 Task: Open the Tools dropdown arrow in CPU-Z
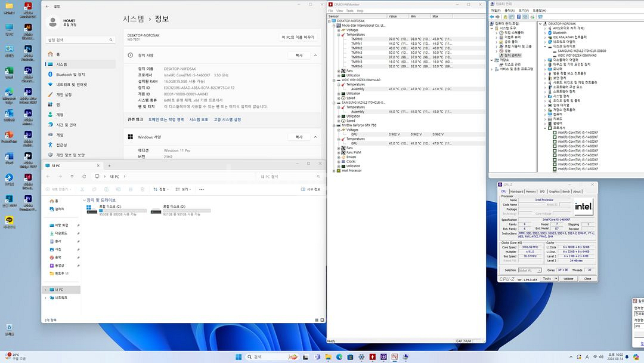(556, 279)
